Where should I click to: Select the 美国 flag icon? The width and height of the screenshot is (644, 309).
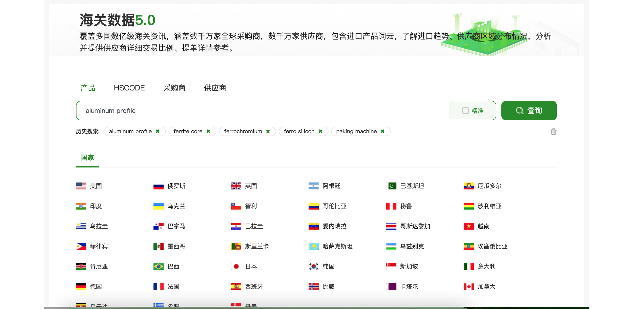click(x=81, y=186)
